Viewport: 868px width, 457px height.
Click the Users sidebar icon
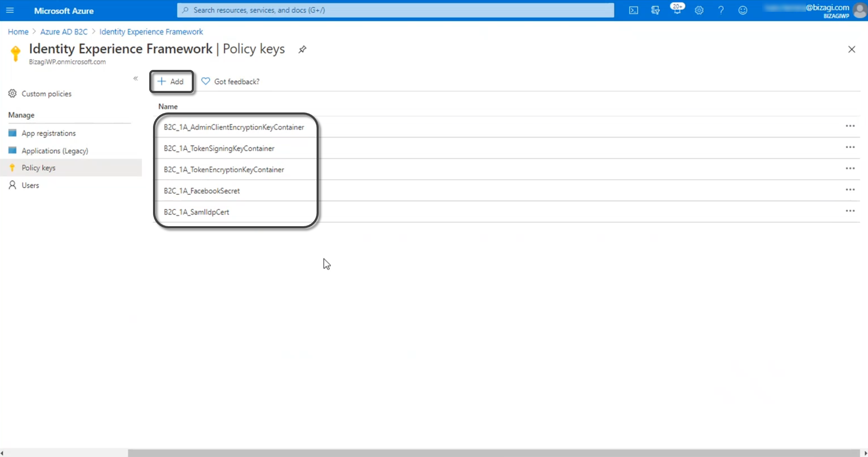click(x=12, y=185)
